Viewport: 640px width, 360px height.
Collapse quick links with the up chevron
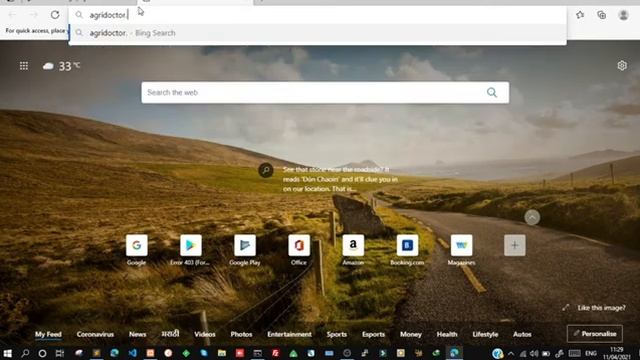coord(532,217)
